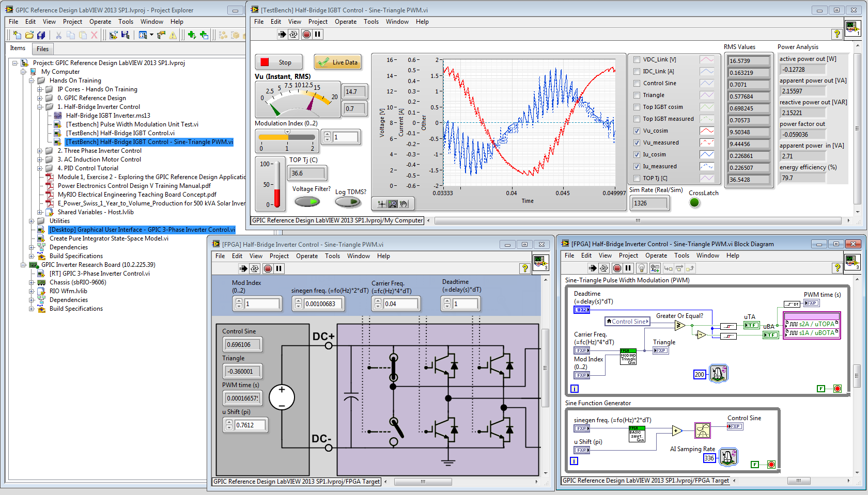Click Pause icon in TestBench window toolbar
The image size is (868, 495).
point(318,34)
